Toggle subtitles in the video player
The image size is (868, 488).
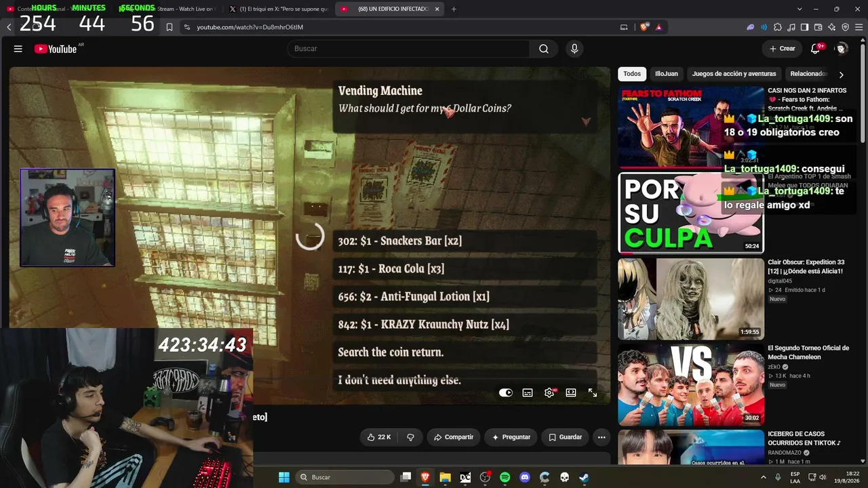pyautogui.click(x=528, y=392)
